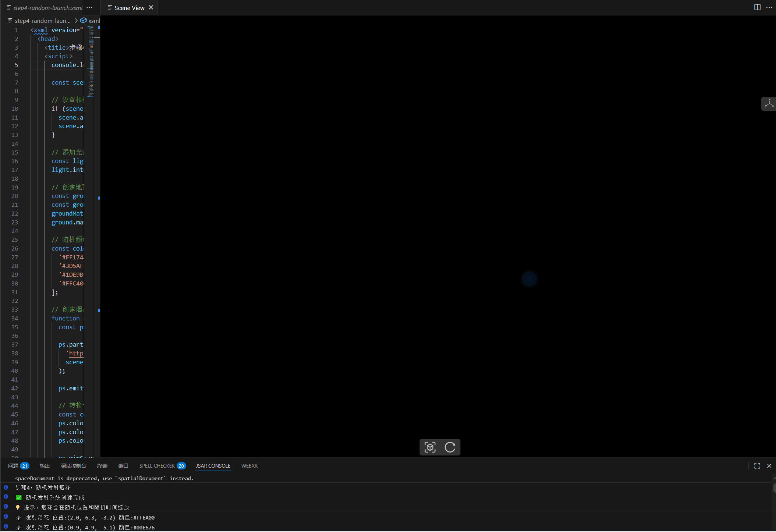The height and width of the screenshot is (532, 776).
Task: Toggle the axis gizmo button
Action: tap(769, 104)
